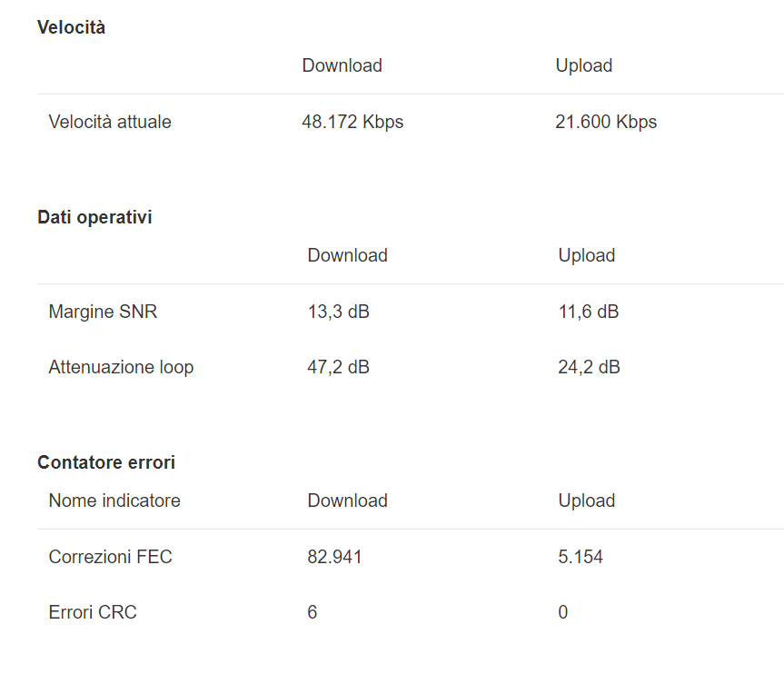
Task: Click the 48.172 Kbps download speed value
Action: coord(352,122)
